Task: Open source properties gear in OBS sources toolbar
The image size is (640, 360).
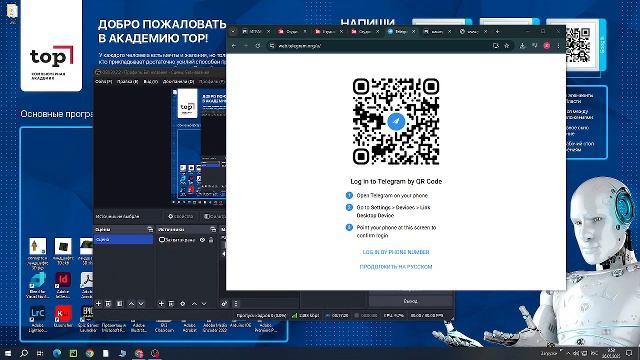Action: click(x=182, y=304)
